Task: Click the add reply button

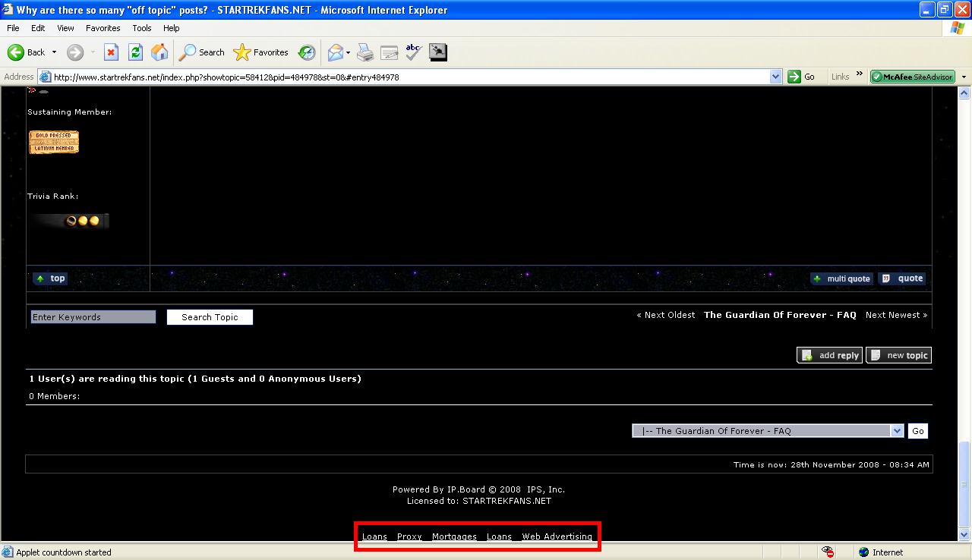Action: [x=829, y=355]
